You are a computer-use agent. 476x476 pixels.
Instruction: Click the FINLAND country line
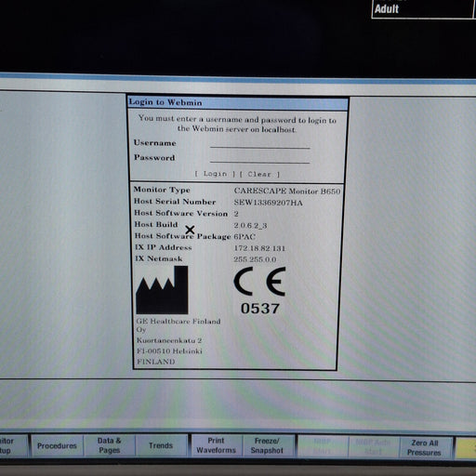pos(156,362)
